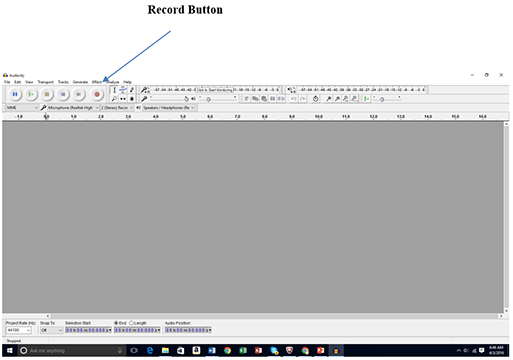The height and width of the screenshot is (360, 513).
Task: Click the green Play button
Action: 31,94
